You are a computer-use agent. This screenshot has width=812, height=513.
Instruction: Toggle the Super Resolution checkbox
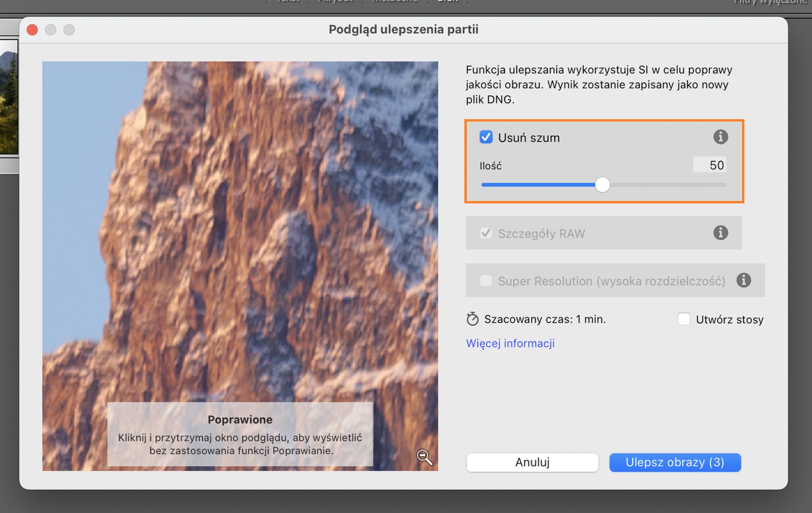486,280
